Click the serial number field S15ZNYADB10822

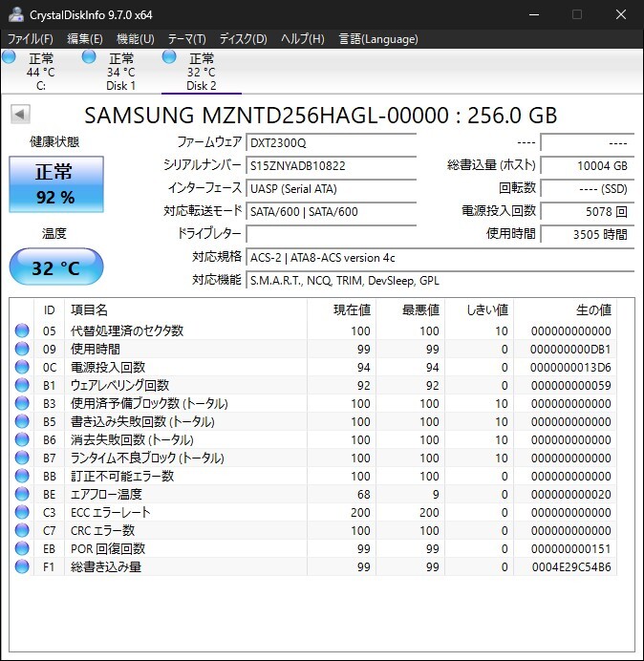[331, 165]
